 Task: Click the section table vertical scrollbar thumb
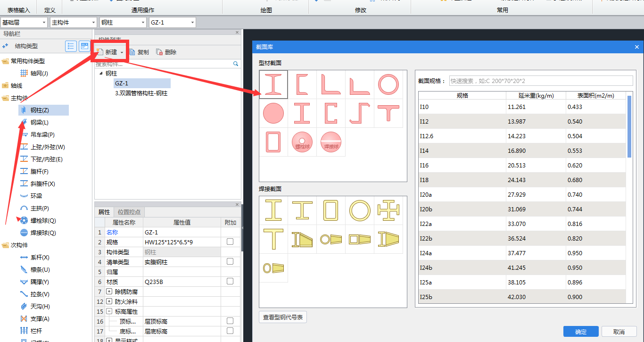pos(629,126)
